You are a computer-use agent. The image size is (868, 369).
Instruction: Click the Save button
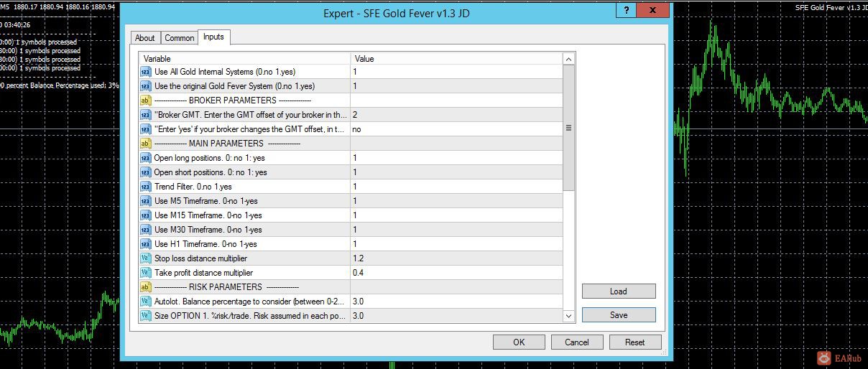coord(619,315)
